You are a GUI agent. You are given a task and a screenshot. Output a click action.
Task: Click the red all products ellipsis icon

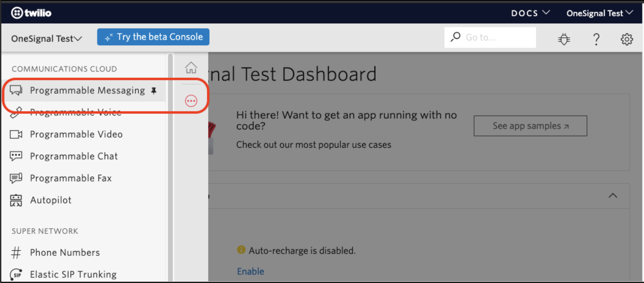[x=191, y=101]
